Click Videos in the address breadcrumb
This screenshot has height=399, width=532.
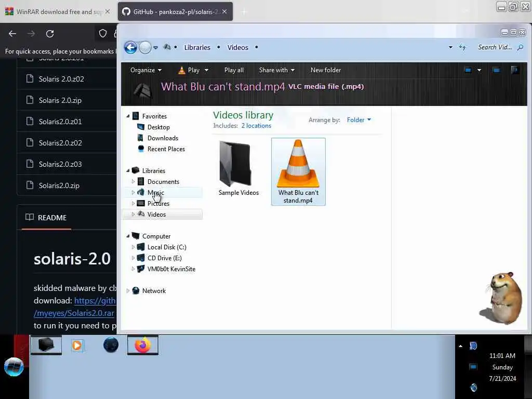(x=237, y=47)
